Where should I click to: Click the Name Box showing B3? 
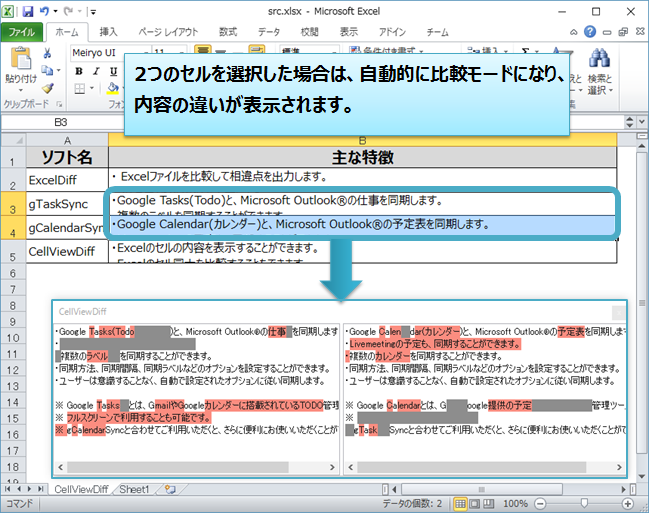[x=61, y=122]
